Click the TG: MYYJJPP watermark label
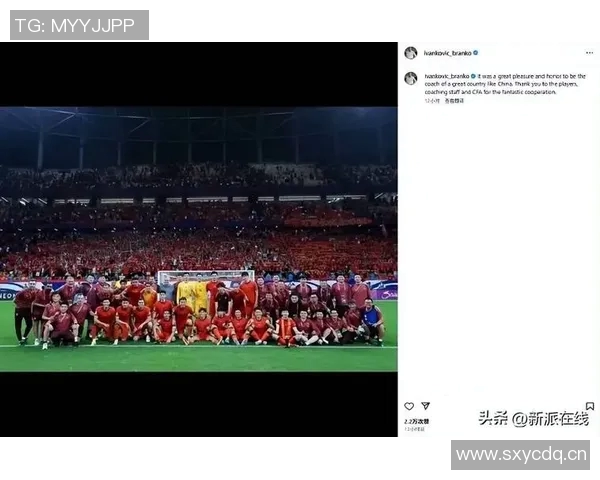The width and height of the screenshot is (600, 480). pyautogui.click(x=79, y=25)
